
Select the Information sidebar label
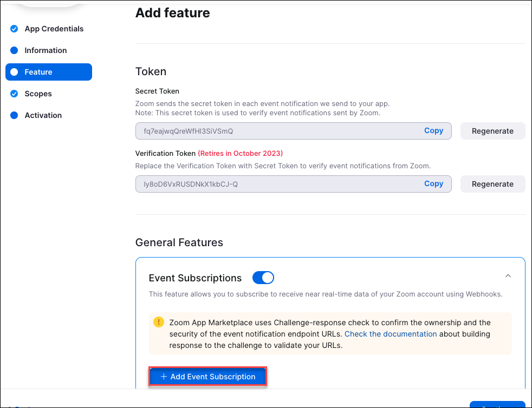pos(46,50)
